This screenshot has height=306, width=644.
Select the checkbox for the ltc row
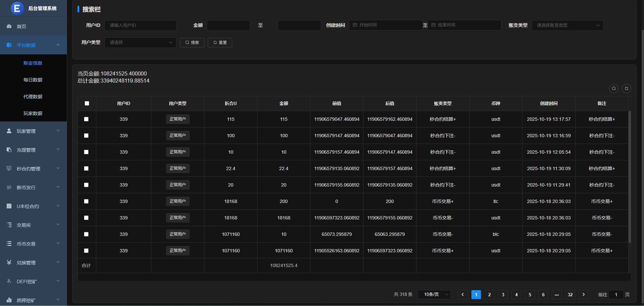[x=86, y=201]
